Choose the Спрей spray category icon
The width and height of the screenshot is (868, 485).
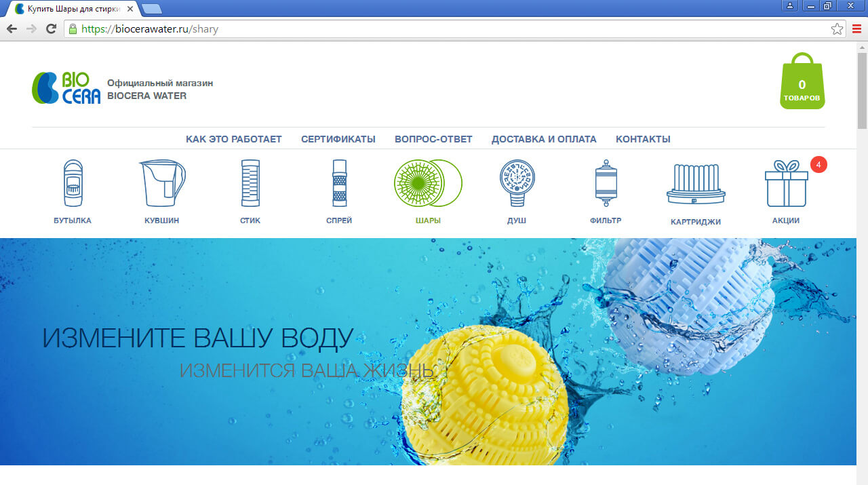tap(339, 183)
